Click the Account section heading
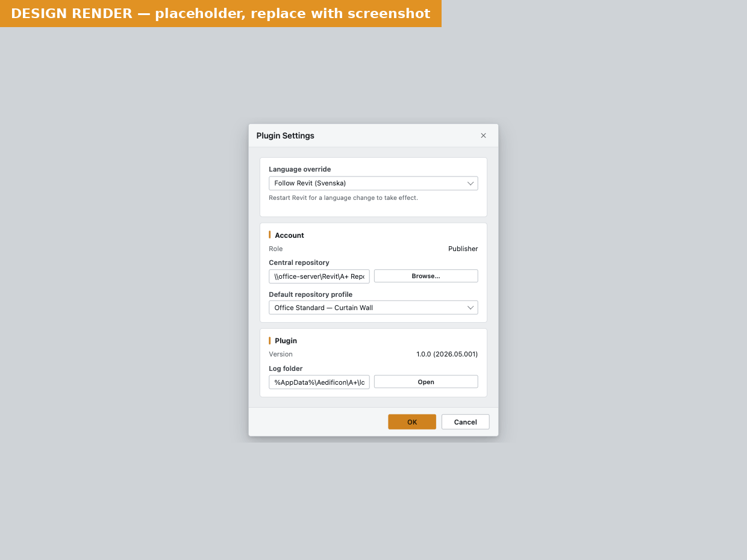This screenshot has width=747, height=560. click(x=289, y=235)
